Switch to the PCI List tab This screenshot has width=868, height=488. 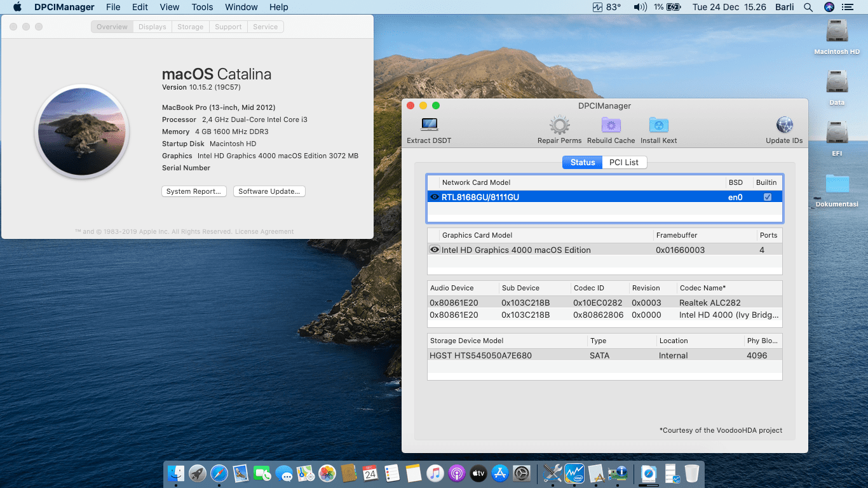click(x=624, y=162)
